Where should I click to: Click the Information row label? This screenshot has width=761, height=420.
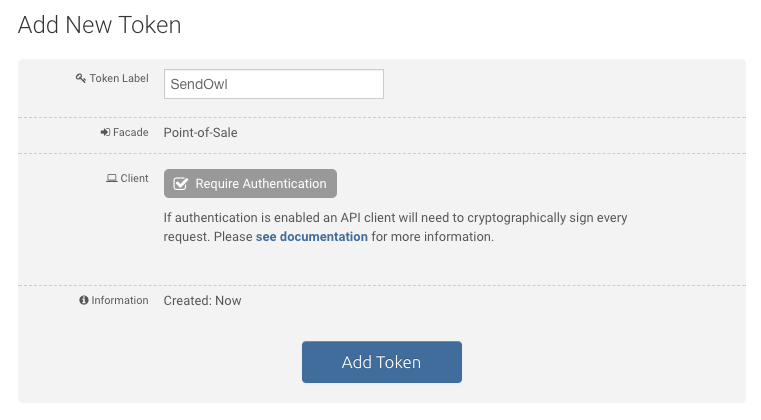[x=121, y=300]
